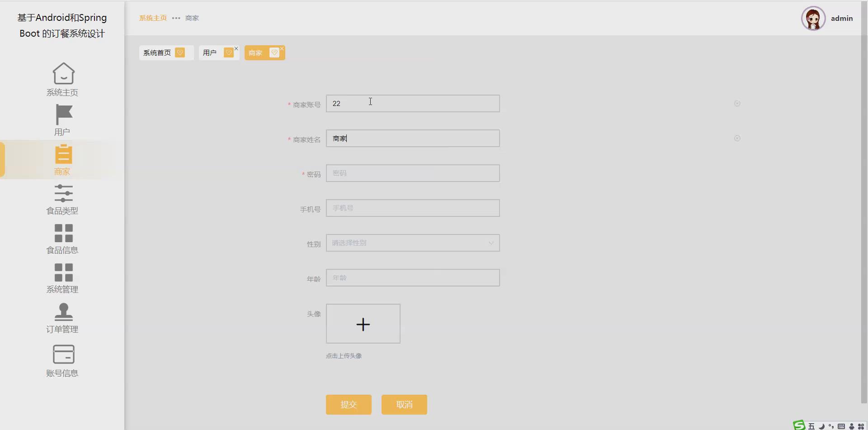Viewport: 868px width, 430px height.
Task: Focus the 密码 input field
Action: coord(413,173)
